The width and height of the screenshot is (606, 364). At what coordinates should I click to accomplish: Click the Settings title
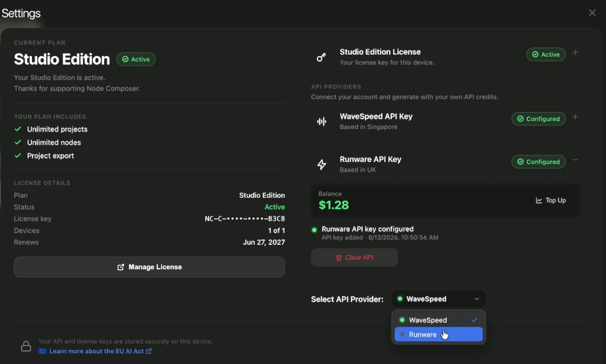click(x=21, y=13)
